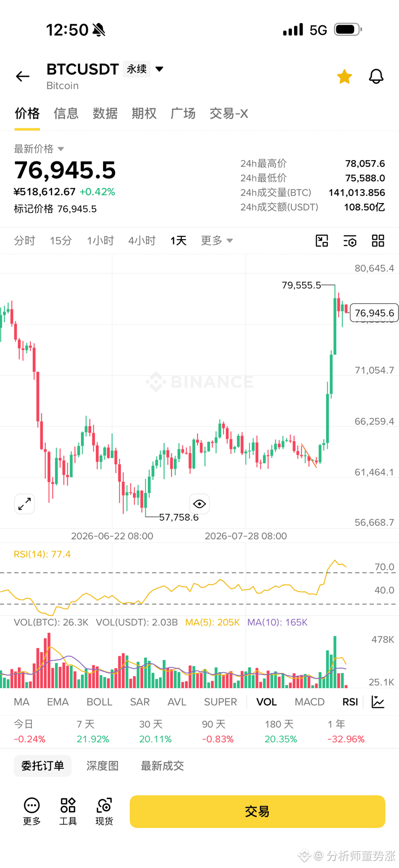Tap the 标记价格 76,945.5 text
The height and width of the screenshot is (868, 399).
(55, 209)
